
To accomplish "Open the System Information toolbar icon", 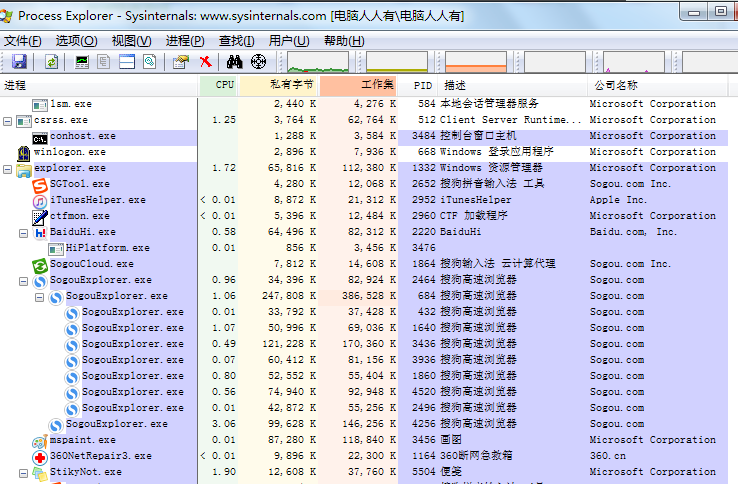I will [x=82, y=62].
